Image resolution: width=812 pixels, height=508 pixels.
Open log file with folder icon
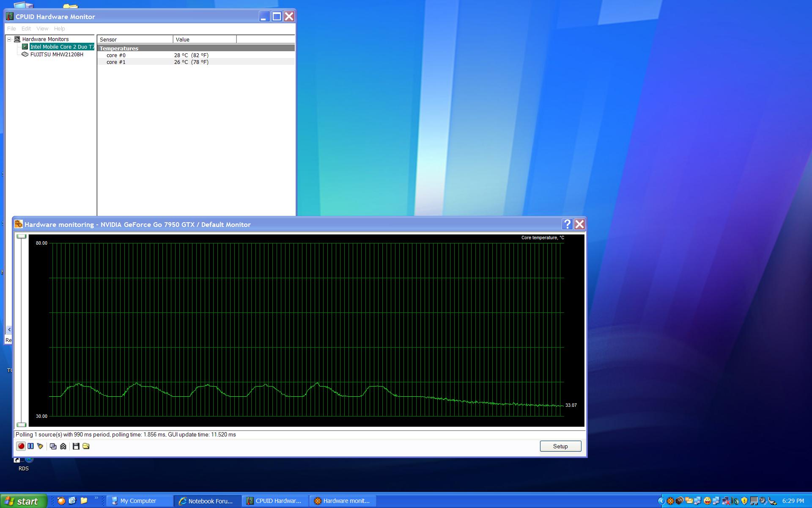pyautogui.click(x=86, y=446)
